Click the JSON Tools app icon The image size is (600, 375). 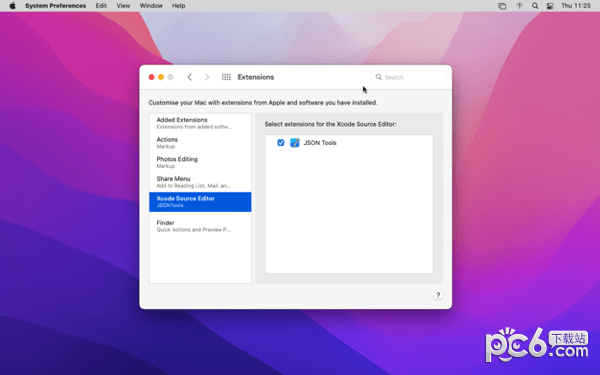coord(295,143)
